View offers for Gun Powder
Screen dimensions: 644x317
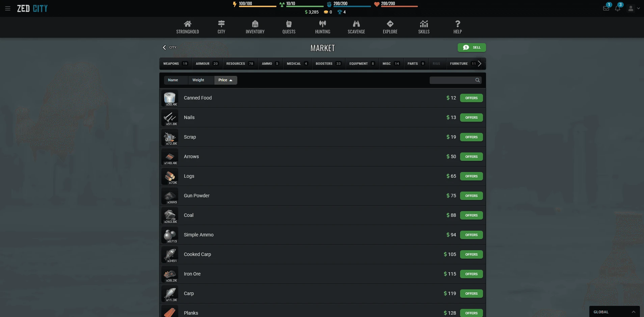coord(471,196)
